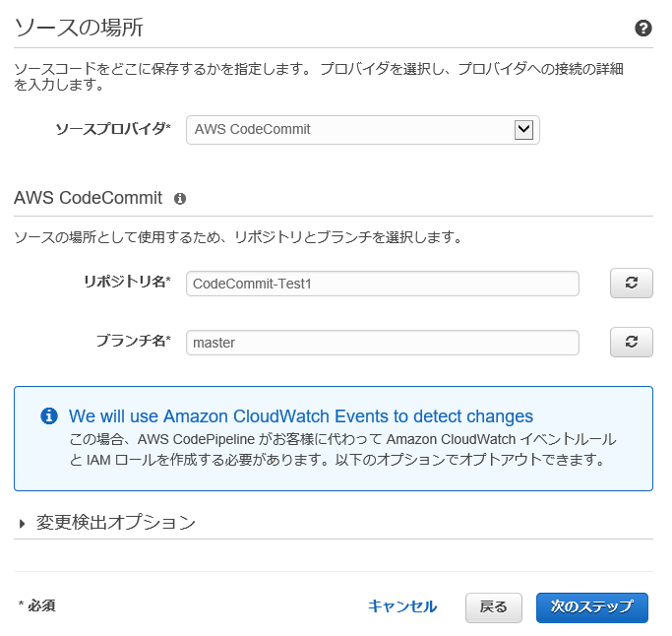Click the キャンセル link
Screen dimensions: 672x636
(x=402, y=606)
